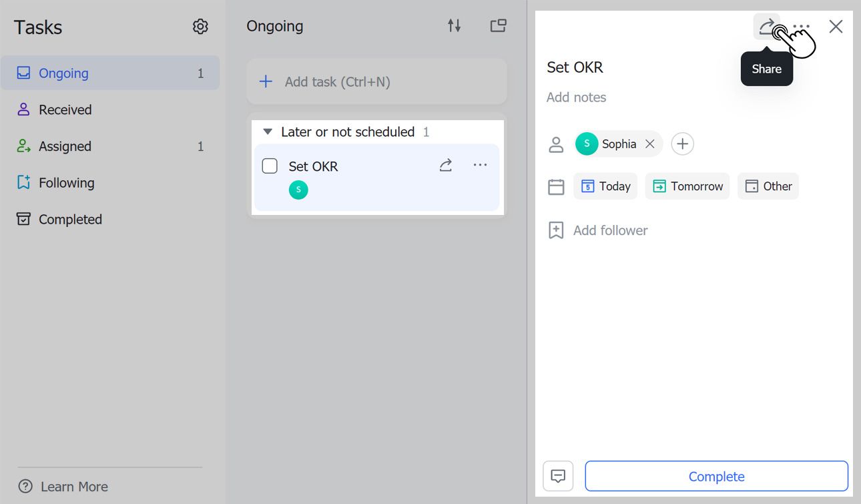Click the assignee person icon

(556, 144)
